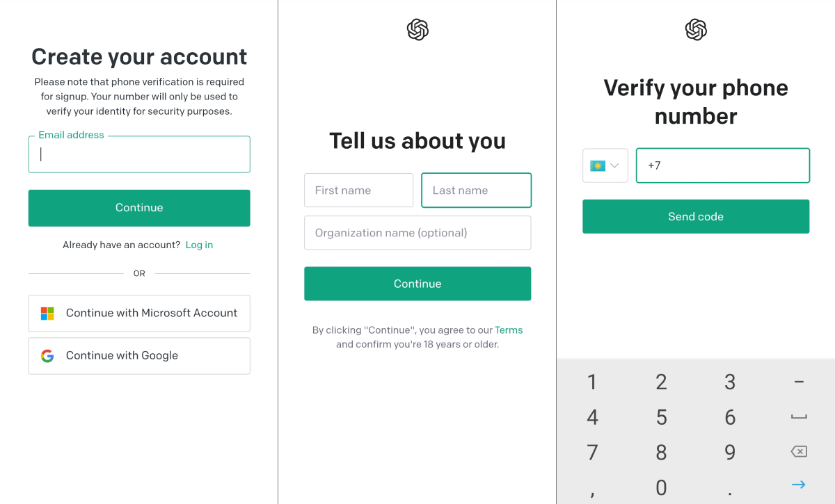Select Continue with Google
The width and height of the screenshot is (835, 504).
(139, 356)
